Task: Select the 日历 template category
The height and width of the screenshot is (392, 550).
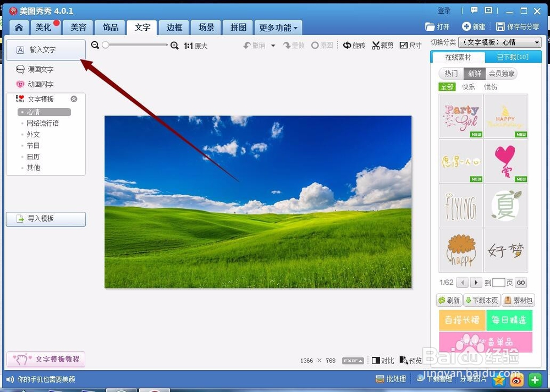Action: pyautogui.click(x=33, y=157)
